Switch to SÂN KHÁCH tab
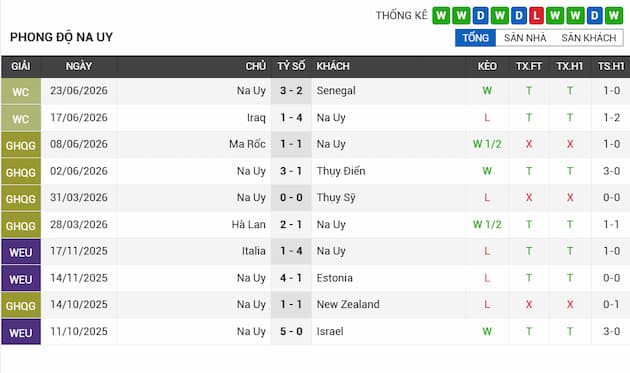630x373 pixels. pyautogui.click(x=588, y=38)
